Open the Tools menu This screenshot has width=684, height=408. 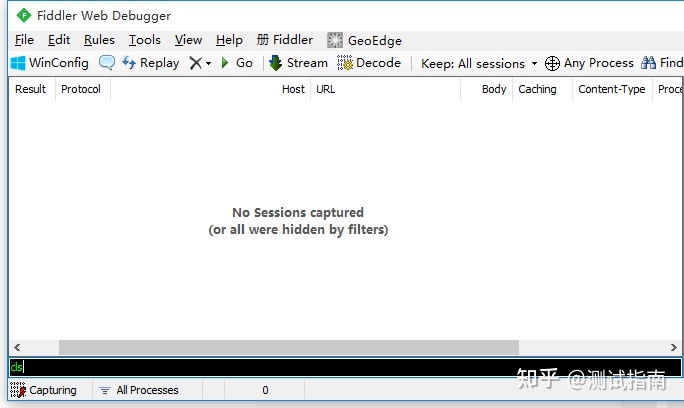pos(144,40)
